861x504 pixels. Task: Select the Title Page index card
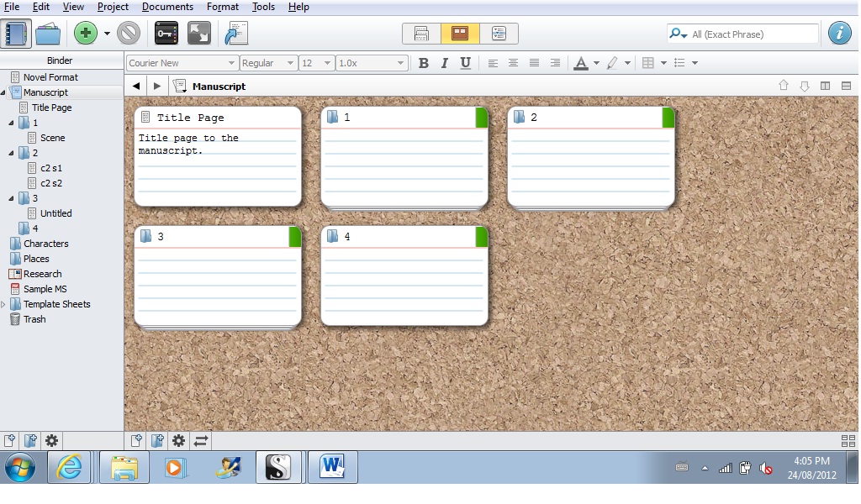218,156
